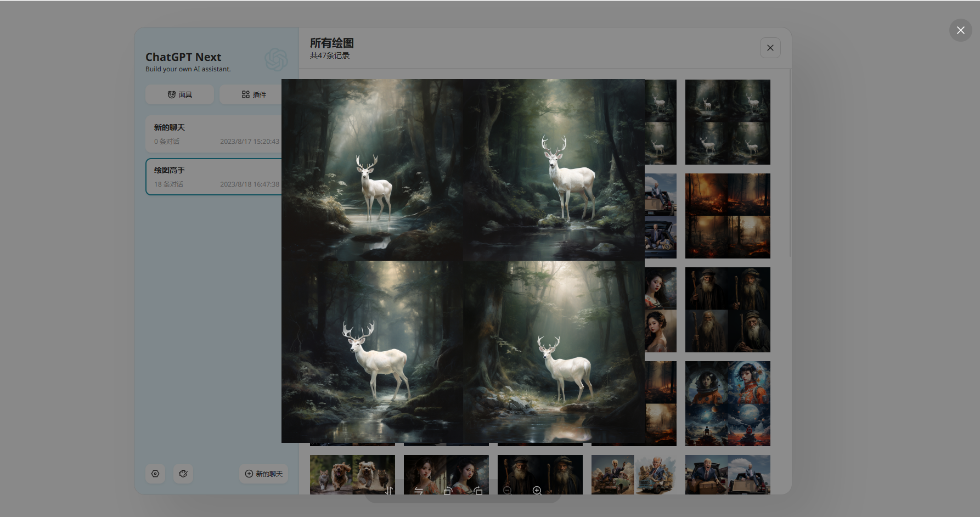Rotate the previewed image to the left

tap(448, 491)
